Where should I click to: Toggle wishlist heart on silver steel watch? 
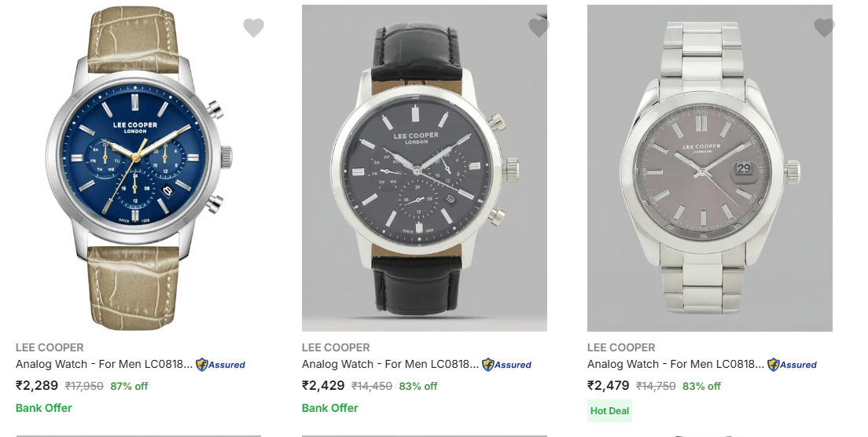coord(824,28)
